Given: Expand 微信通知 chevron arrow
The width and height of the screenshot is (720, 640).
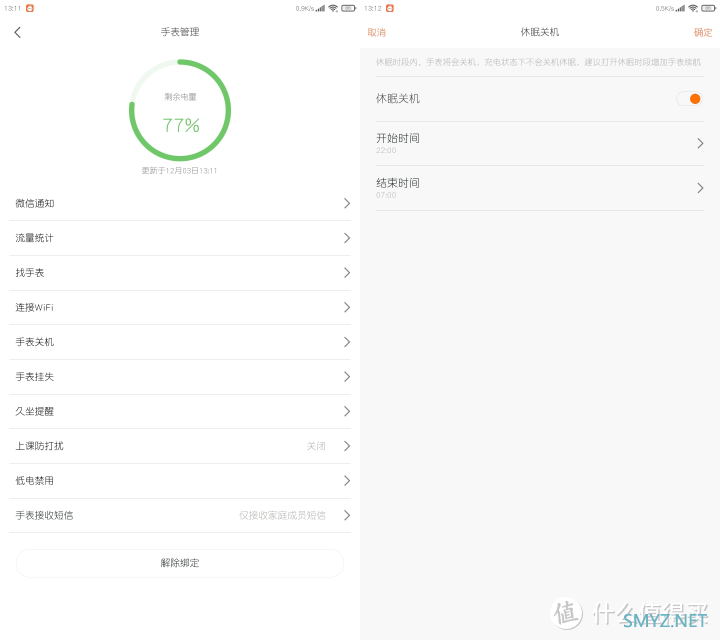Looking at the screenshot, I should (347, 203).
